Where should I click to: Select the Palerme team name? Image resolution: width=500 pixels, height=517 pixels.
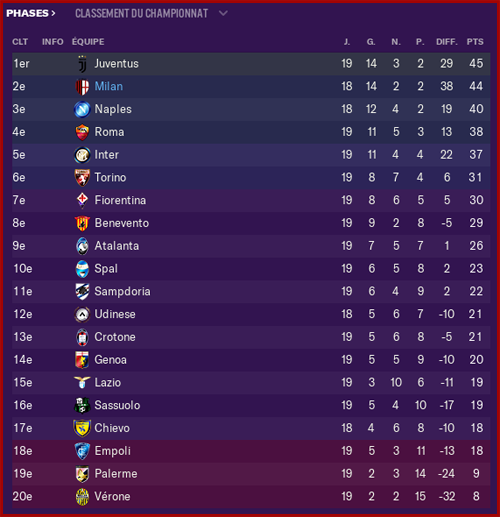click(116, 474)
